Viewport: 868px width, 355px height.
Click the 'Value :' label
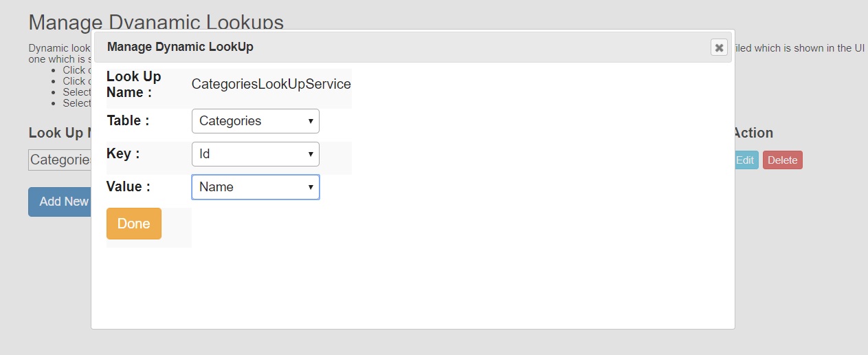(x=129, y=186)
